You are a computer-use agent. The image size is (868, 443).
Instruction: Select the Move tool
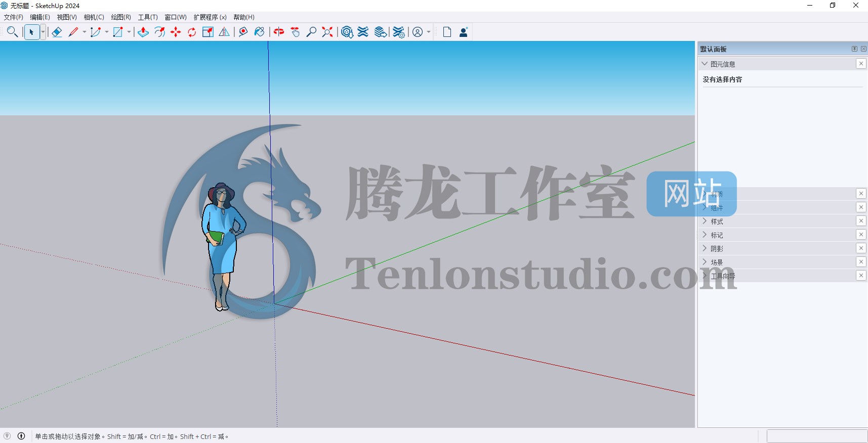(176, 32)
